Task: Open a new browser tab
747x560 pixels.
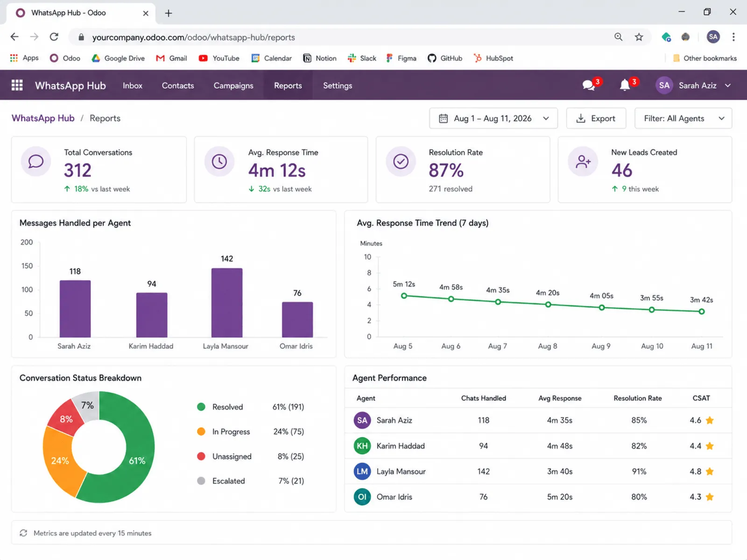Action: click(x=169, y=13)
